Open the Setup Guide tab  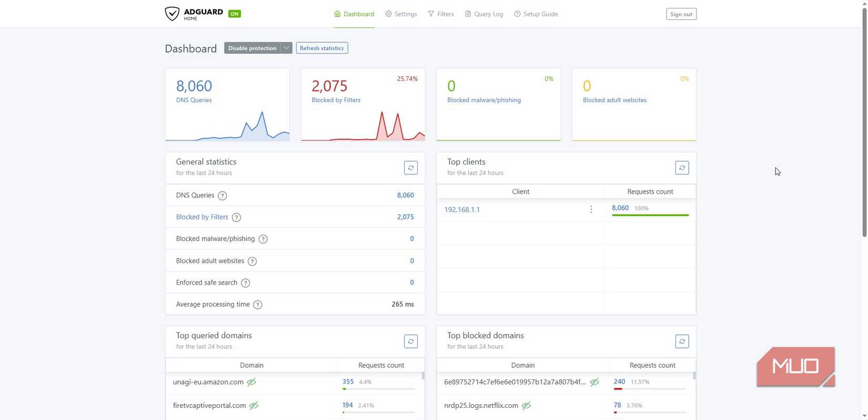click(536, 14)
